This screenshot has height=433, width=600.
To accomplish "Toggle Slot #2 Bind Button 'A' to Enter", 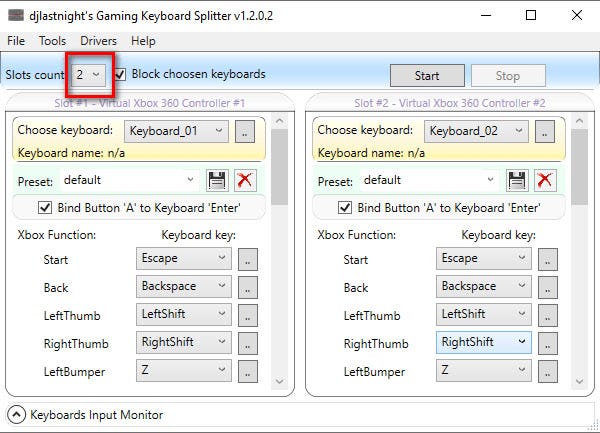I will [345, 208].
